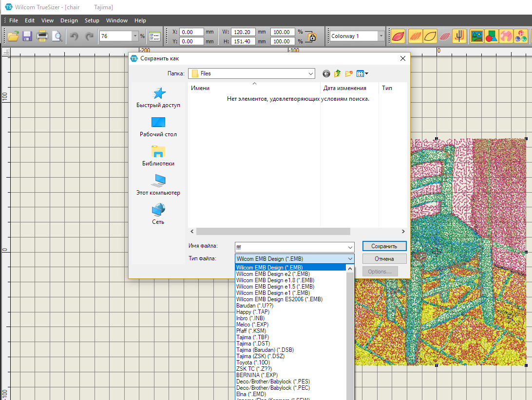Click the file list horizontal scrollbar
This screenshot has height=400, width=532.
click(x=273, y=232)
